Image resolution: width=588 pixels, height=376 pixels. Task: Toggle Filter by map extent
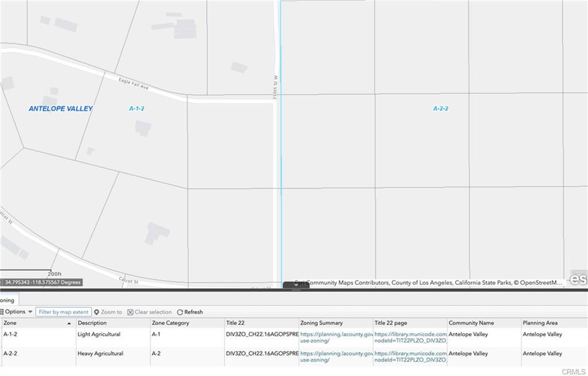64,312
